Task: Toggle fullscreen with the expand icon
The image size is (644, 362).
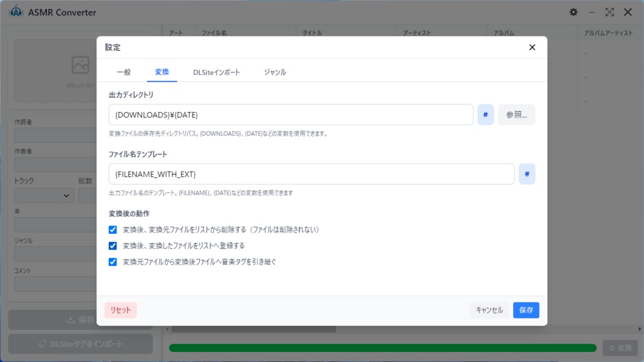Action: coord(609,13)
